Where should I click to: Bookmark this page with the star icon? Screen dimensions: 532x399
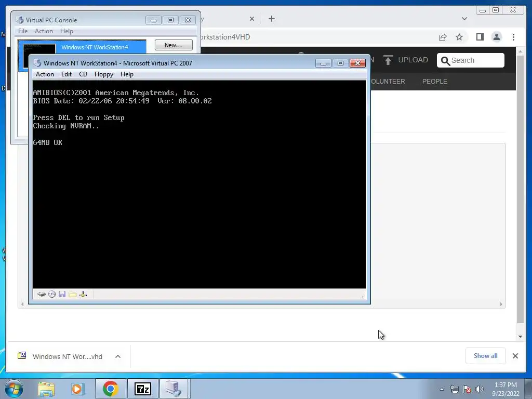[459, 37]
